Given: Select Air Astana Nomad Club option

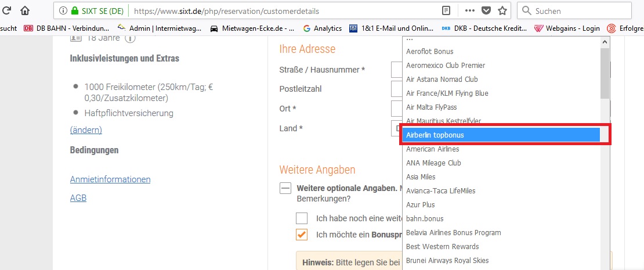Looking at the screenshot, I should pyautogui.click(x=501, y=80).
